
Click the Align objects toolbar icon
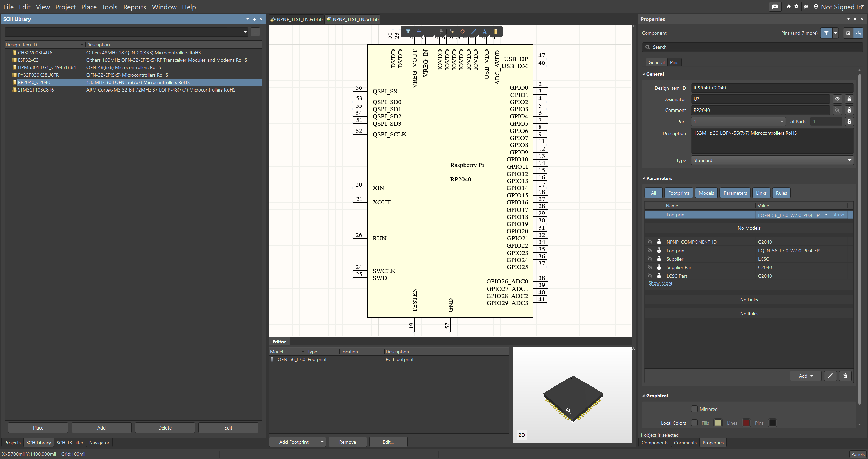[441, 32]
